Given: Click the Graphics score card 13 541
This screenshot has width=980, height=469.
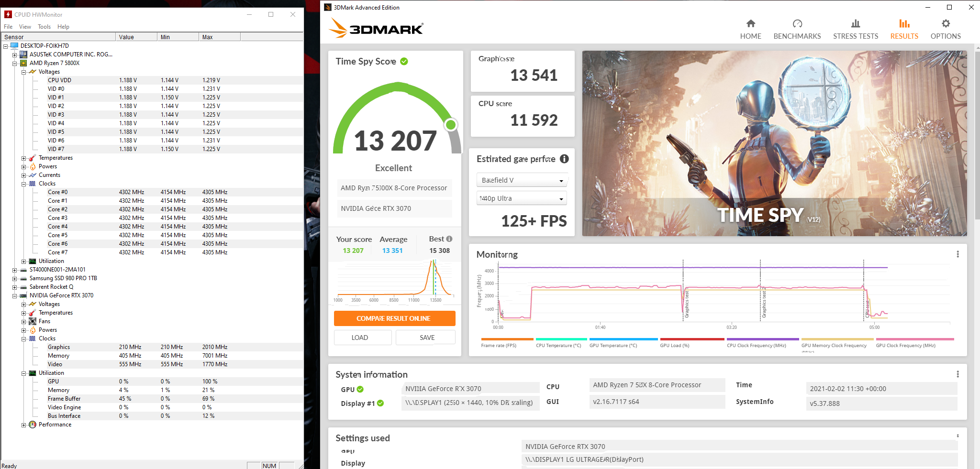Looking at the screenshot, I should pyautogui.click(x=523, y=71).
